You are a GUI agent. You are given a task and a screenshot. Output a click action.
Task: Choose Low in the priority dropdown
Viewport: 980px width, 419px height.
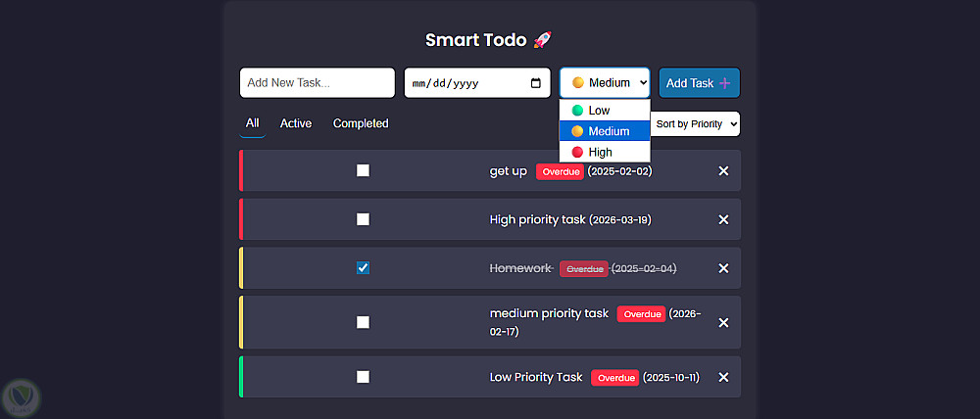pyautogui.click(x=599, y=111)
